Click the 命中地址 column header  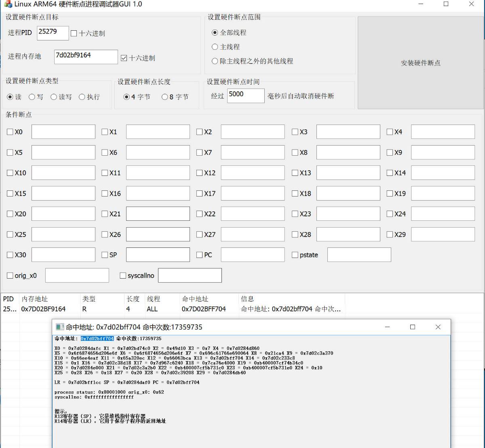point(209,299)
